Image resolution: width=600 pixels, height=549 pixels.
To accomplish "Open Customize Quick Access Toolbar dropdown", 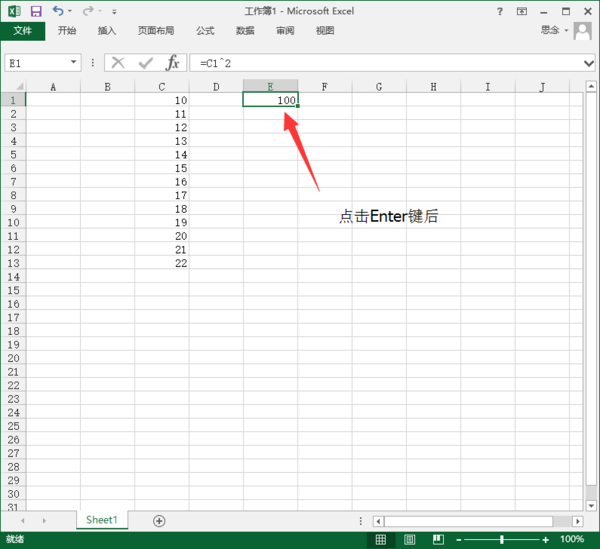I will (113, 12).
